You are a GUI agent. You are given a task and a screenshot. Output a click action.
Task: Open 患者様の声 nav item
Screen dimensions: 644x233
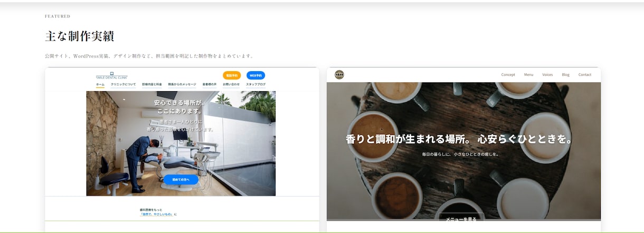click(x=210, y=84)
